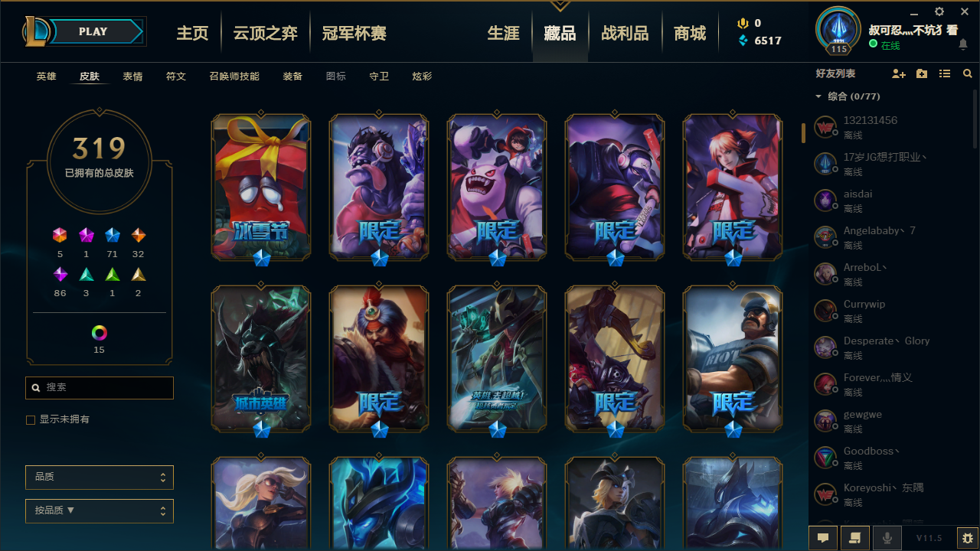Open client settings gear icon
Viewport: 980px width, 551px height.
coord(939,11)
